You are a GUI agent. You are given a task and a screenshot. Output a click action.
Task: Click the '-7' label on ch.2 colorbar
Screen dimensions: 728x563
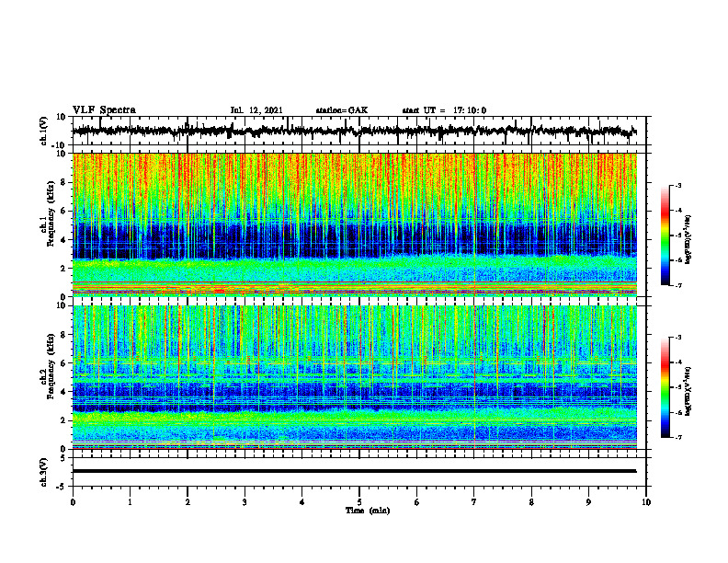[678, 438]
